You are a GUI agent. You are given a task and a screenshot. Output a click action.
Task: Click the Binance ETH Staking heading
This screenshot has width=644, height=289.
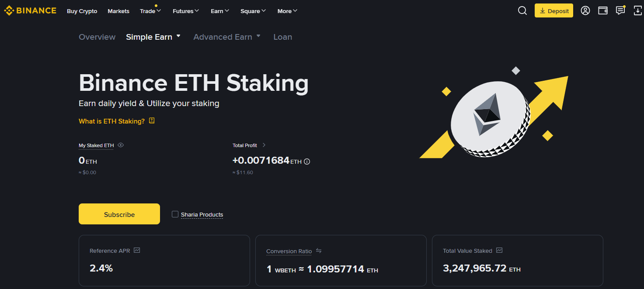(194, 83)
